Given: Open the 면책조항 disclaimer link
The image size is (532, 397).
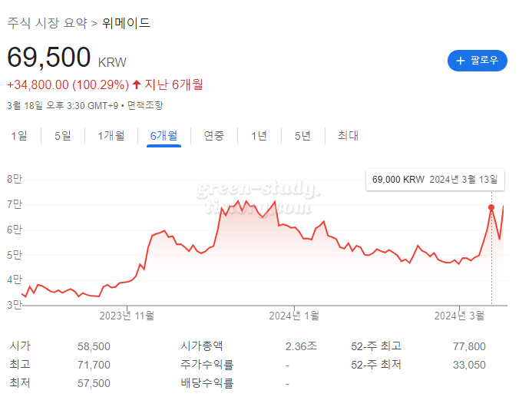Looking at the screenshot, I should [x=145, y=105].
